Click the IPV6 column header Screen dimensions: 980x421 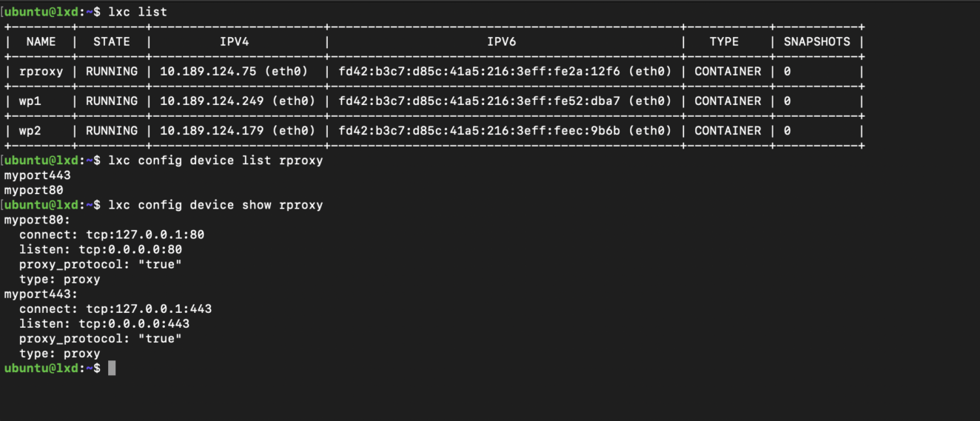(501, 42)
